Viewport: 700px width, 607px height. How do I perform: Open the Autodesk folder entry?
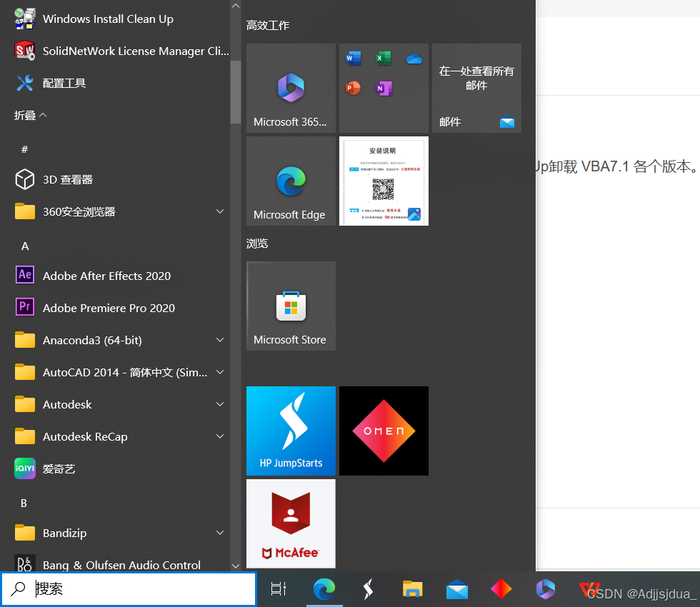pos(115,405)
